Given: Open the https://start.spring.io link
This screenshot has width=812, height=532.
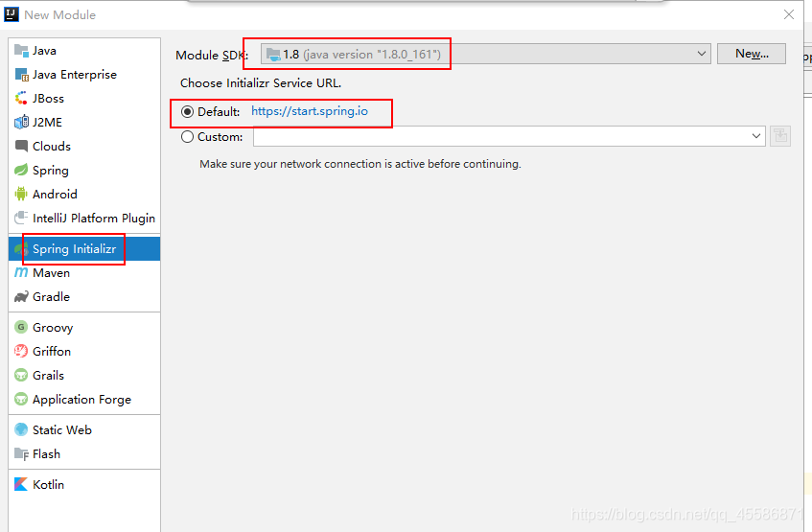Looking at the screenshot, I should coord(309,111).
